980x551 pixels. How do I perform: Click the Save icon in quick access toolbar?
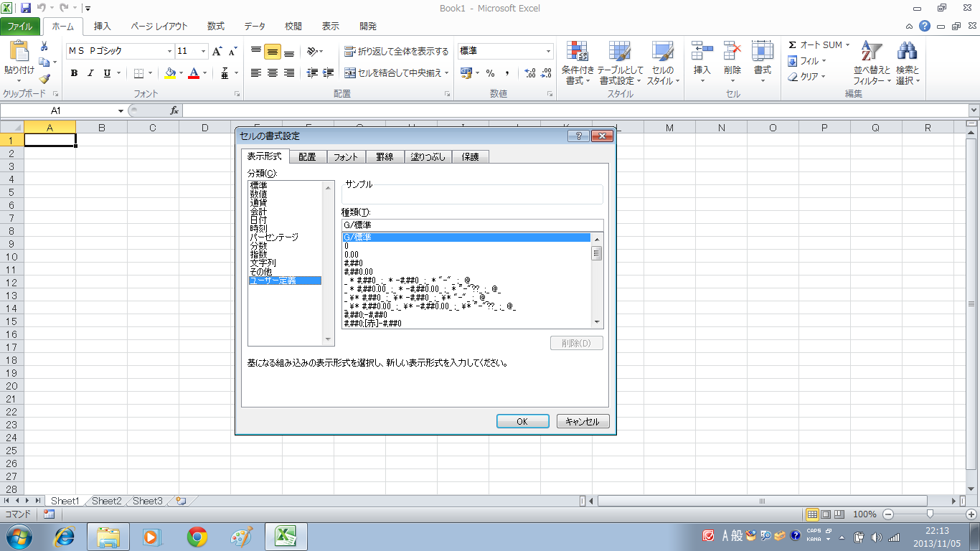click(x=26, y=9)
